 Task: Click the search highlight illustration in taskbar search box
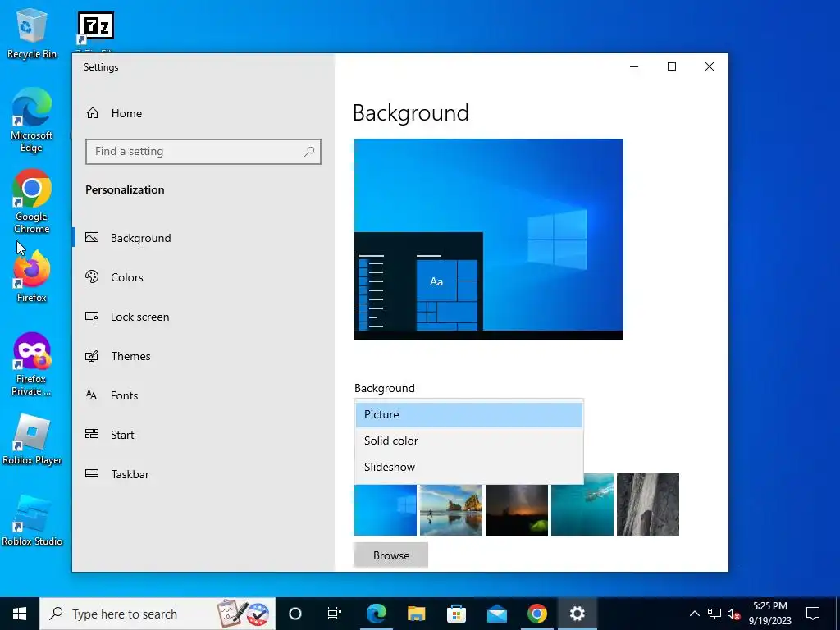243,614
